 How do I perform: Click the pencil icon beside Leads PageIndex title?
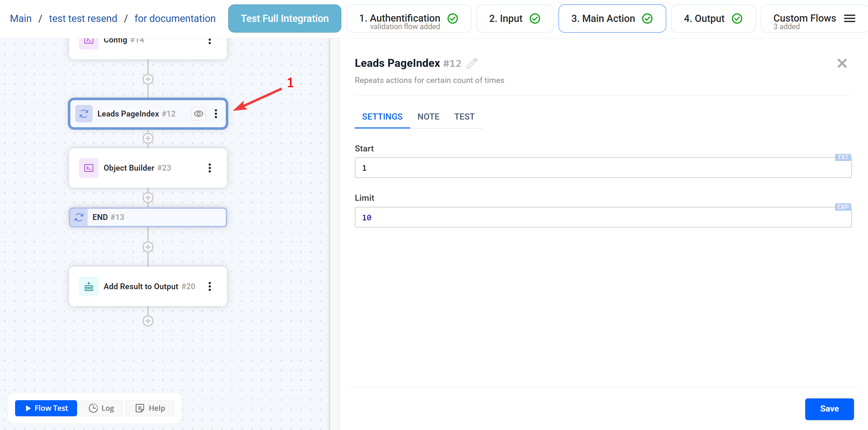(472, 63)
